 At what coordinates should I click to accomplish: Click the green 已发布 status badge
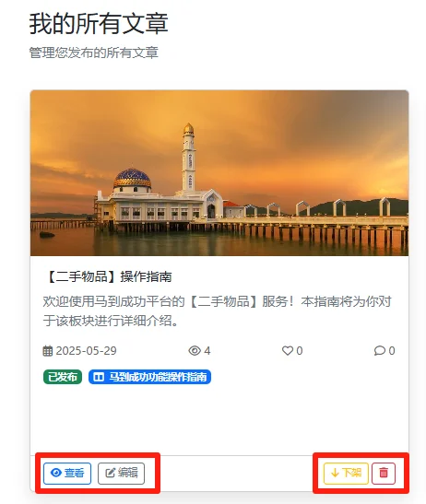click(x=63, y=377)
